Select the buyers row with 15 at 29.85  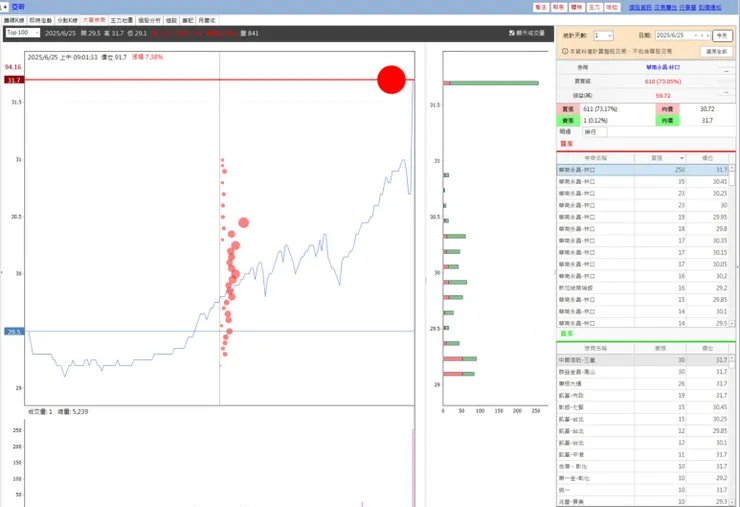[x=643, y=299]
